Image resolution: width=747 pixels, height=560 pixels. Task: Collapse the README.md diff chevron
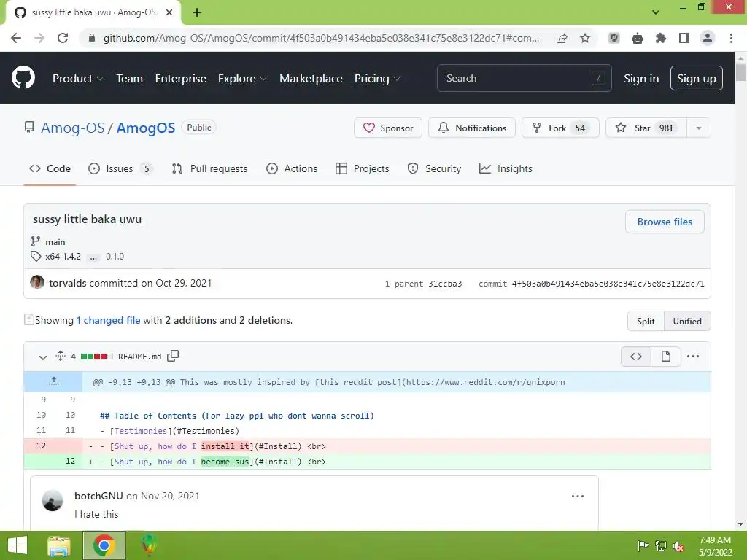click(43, 357)
